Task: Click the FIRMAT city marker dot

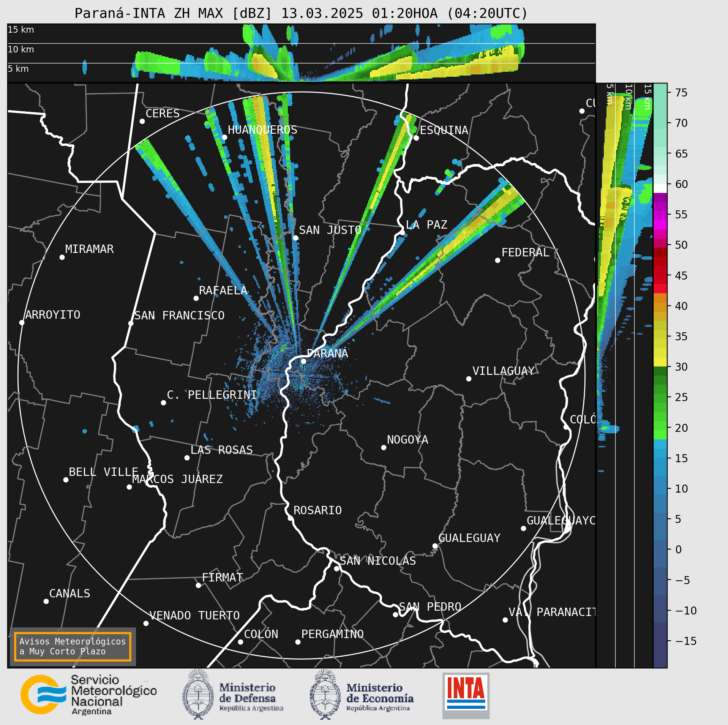Action: pos(198,585)
